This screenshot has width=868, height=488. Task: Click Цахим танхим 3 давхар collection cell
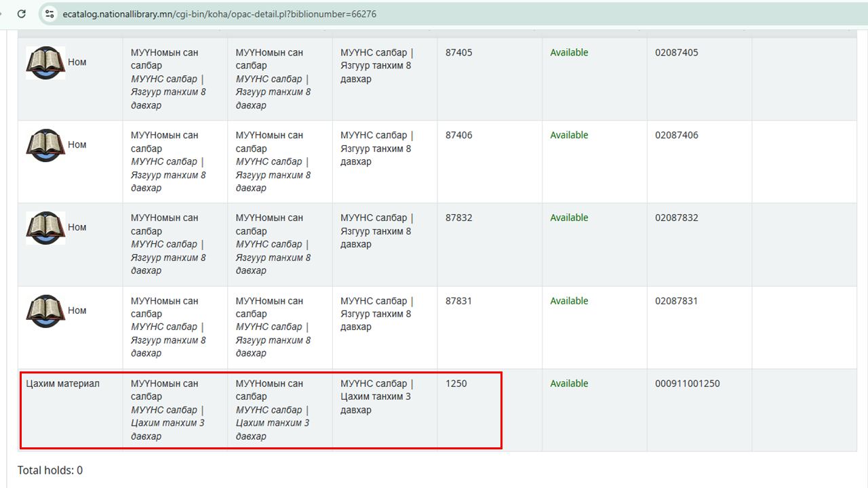click(x=376, y=396)
